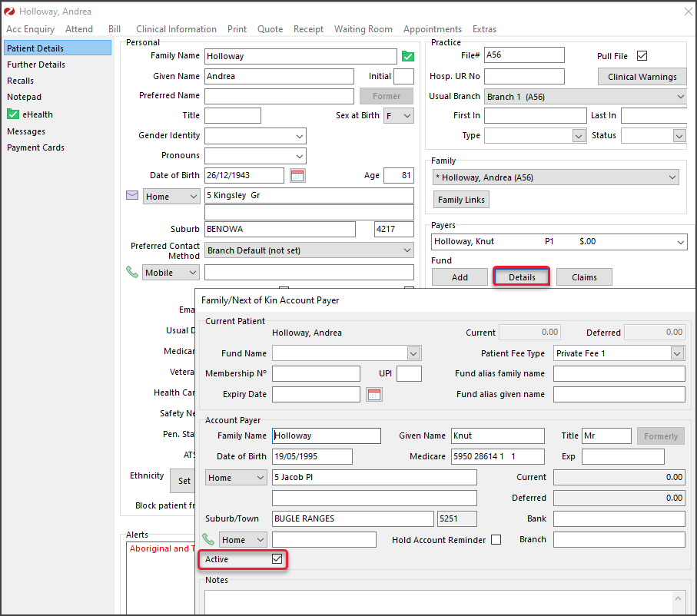Open the Clinical Information menu

[x=176, y=29]
